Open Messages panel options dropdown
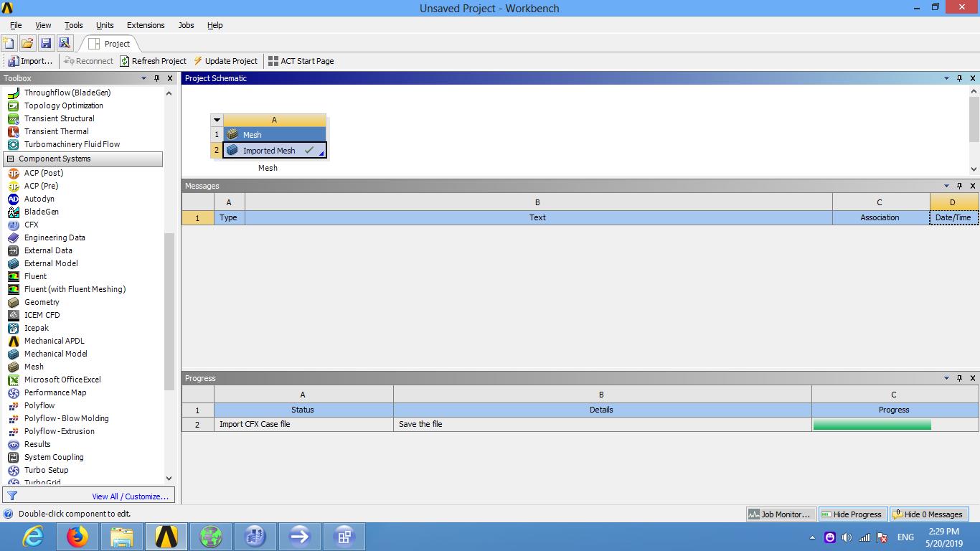Viewport: 980px width, 551px height. 946,186
